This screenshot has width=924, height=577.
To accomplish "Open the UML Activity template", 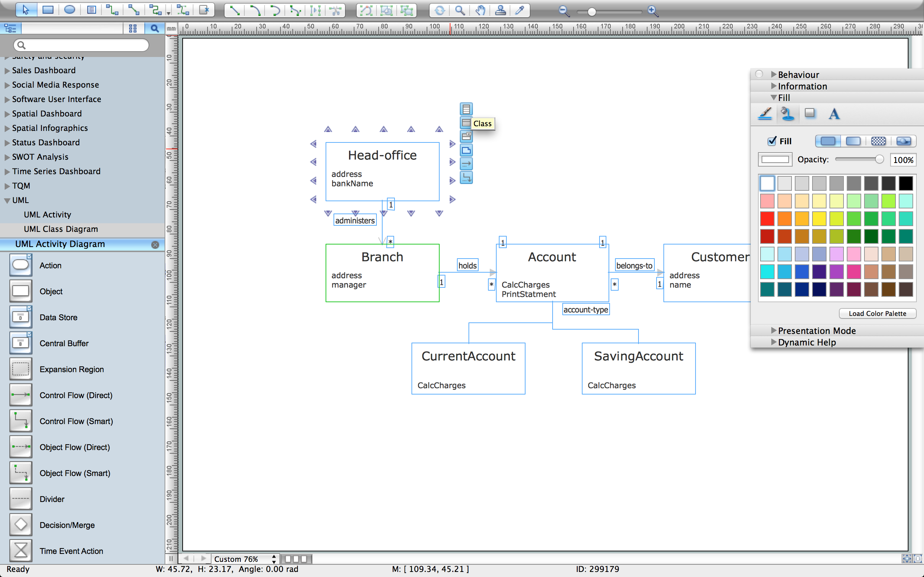I will [47, 214].
